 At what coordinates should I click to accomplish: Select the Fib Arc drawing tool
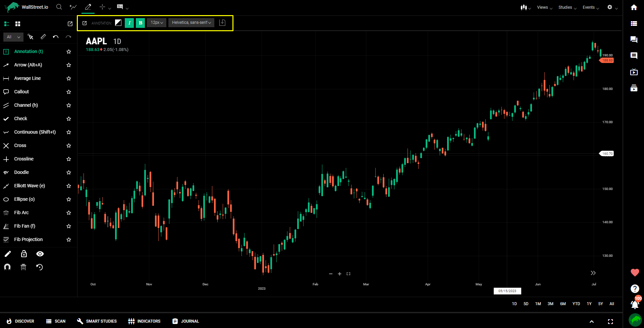(x=21, y=213)
